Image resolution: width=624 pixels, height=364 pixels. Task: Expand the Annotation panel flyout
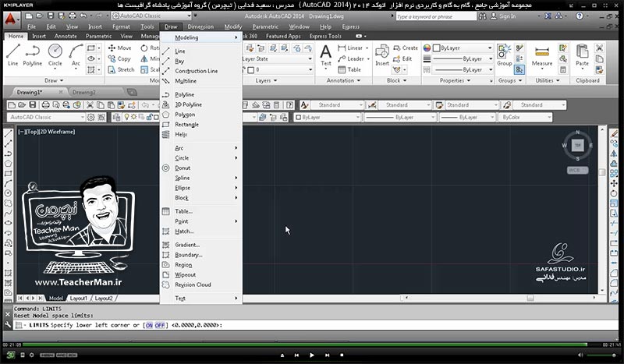[x=359, y=80]
